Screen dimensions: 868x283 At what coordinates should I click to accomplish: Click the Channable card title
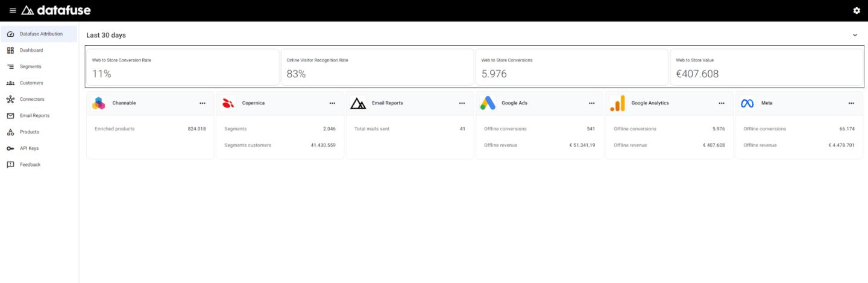(124, 103)
